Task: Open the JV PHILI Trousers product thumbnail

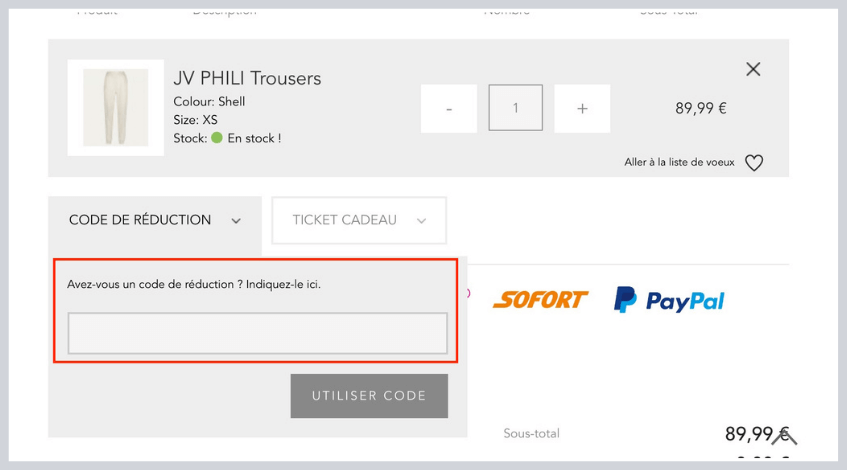Action: (x=116, y=108)
